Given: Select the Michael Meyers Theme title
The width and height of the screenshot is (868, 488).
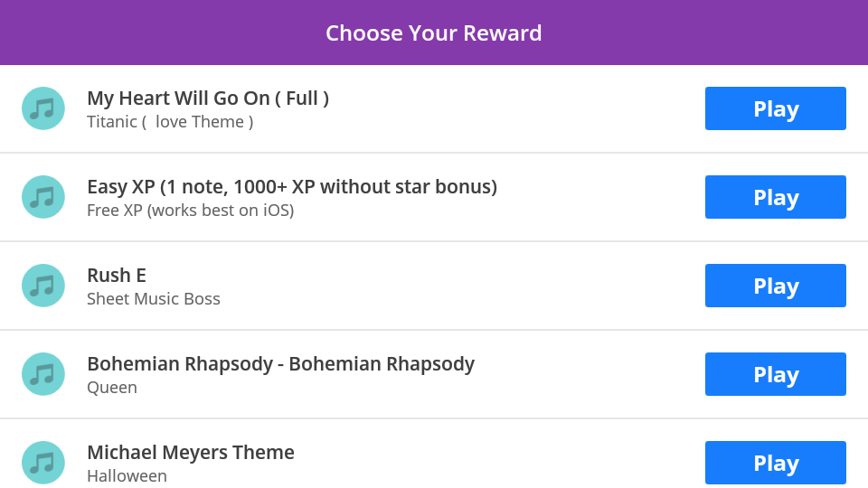Looking at the screenshot, I should [191, 453].
